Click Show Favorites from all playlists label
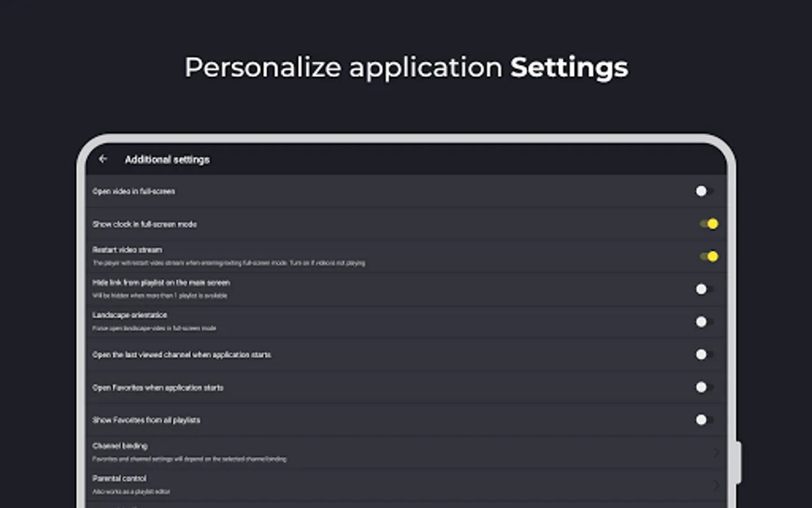Image resolution: width=812 pixels, height=508 pixels. pyautogui.click(x=146, y=421)
